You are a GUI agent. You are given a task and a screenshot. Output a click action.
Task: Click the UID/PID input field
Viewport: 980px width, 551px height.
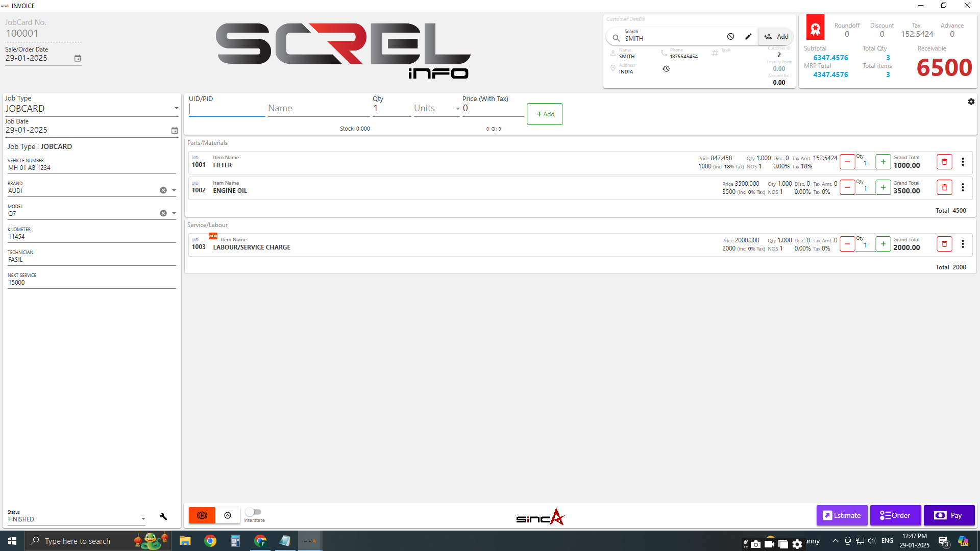pos(227,108)
